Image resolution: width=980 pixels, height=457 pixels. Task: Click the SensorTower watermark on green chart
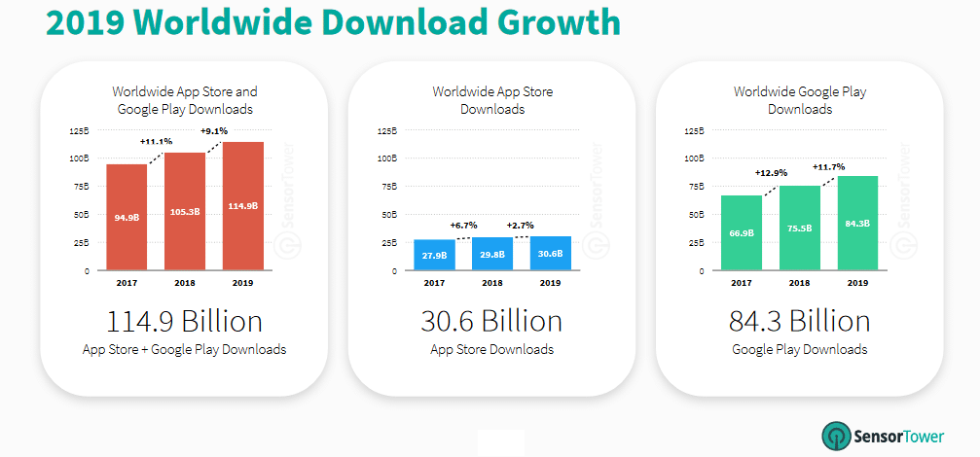pos(902,201)
